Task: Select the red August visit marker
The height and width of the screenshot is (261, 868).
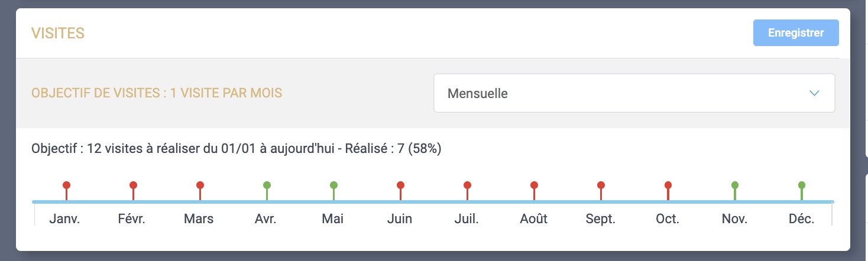Action: [535, 185]
